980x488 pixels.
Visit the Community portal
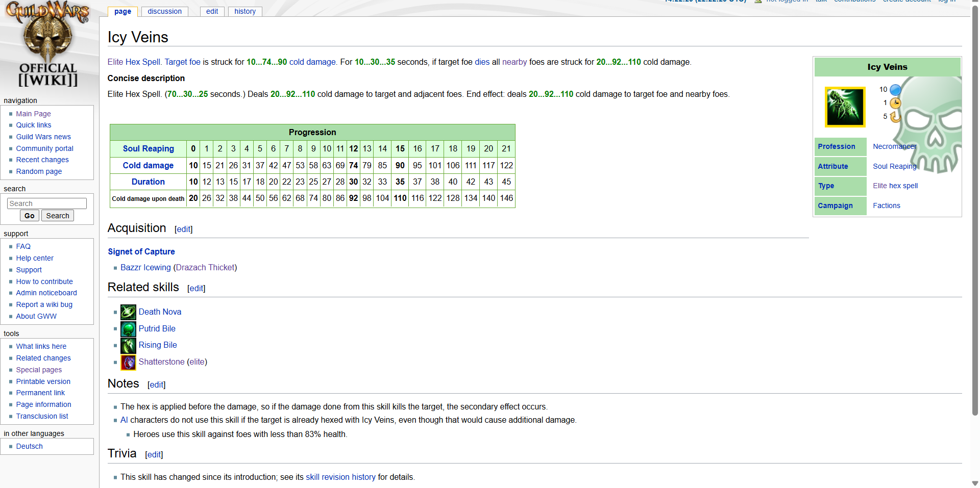(x=44, y=148)
